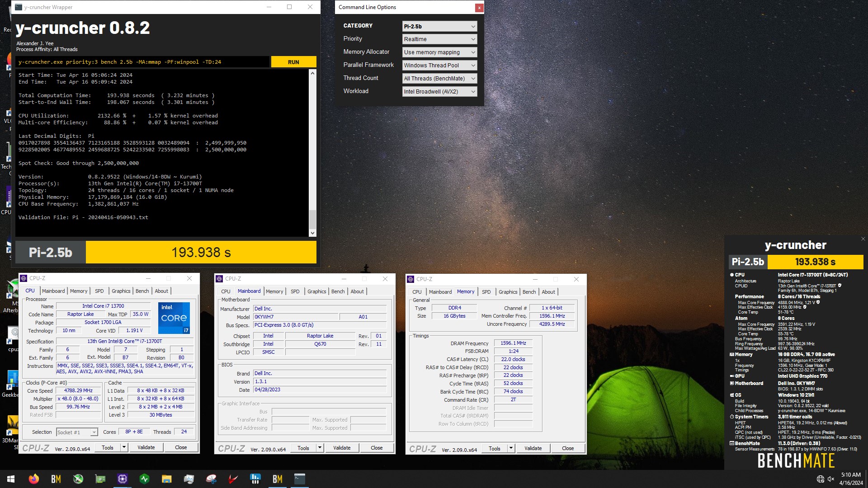The height and width of the screenshot is (488, 868).
Task: Click the yellow RUN button
Action: (x=293, y=62)
